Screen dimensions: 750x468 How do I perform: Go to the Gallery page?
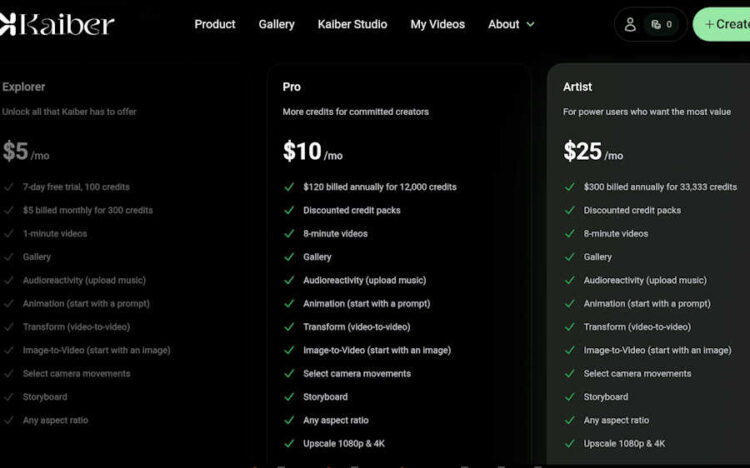pyautogui.click(x=276, y=24)
